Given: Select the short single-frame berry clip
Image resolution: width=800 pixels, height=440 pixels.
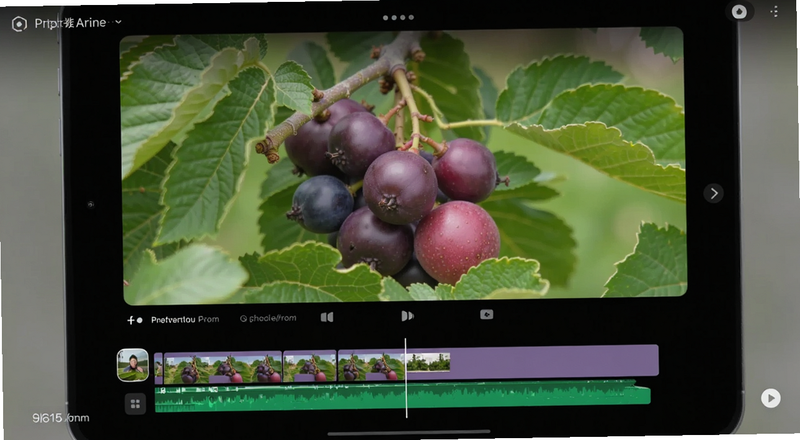Looking at the screenshot, I should [x=310, y=366].
